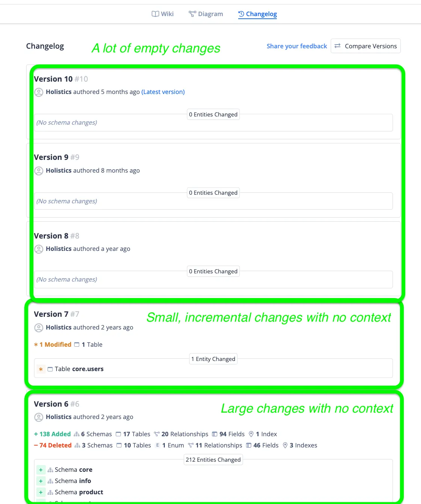Click the Version 9 author avatar icon
This screenshot has width=421, height=504.
click(x=39, y=171)
